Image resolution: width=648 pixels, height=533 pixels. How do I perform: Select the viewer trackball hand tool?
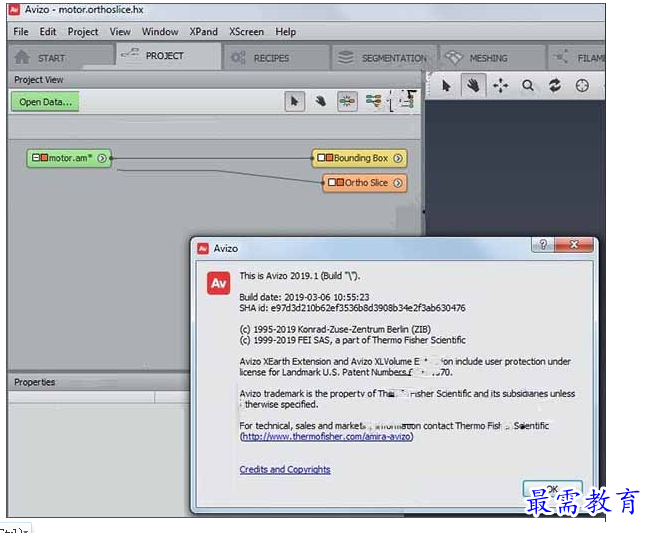point(473,86)
